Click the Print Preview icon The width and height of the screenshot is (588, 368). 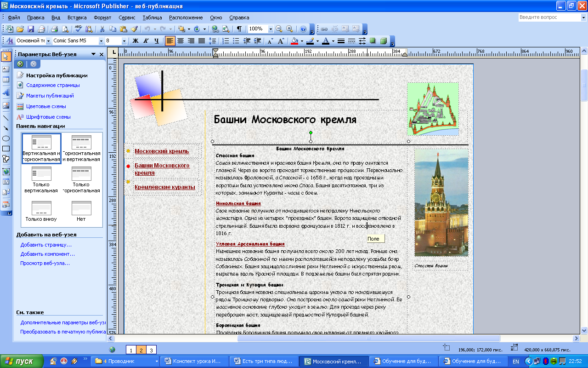click(65, 29)
